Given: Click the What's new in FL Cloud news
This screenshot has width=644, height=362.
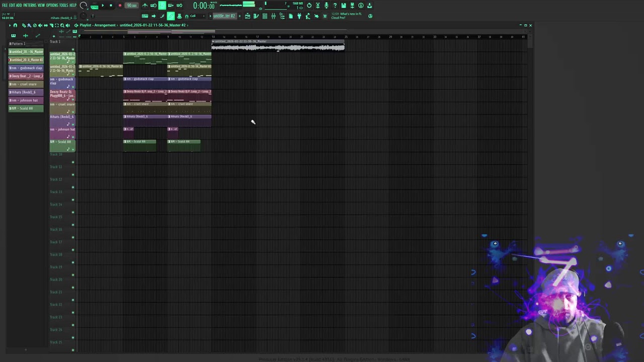Looking at the screenshot, I should pyautogui.click(x=347, y=16).
